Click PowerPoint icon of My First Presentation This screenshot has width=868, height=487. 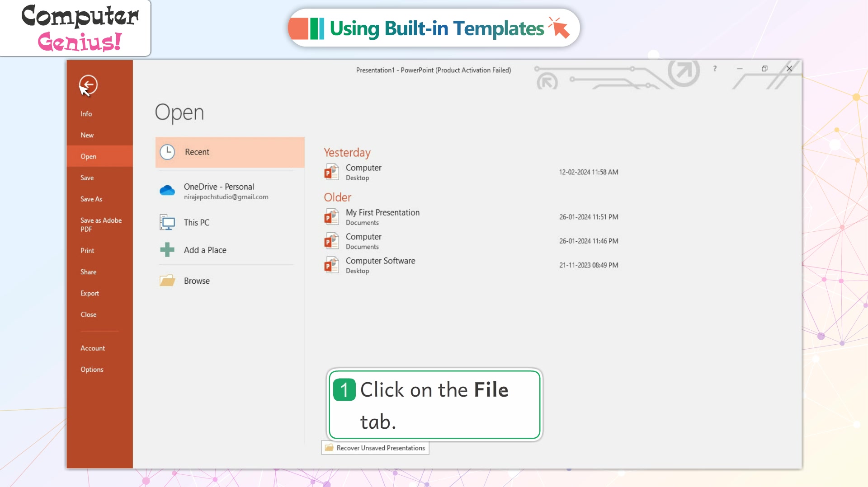tap(331, 217)
